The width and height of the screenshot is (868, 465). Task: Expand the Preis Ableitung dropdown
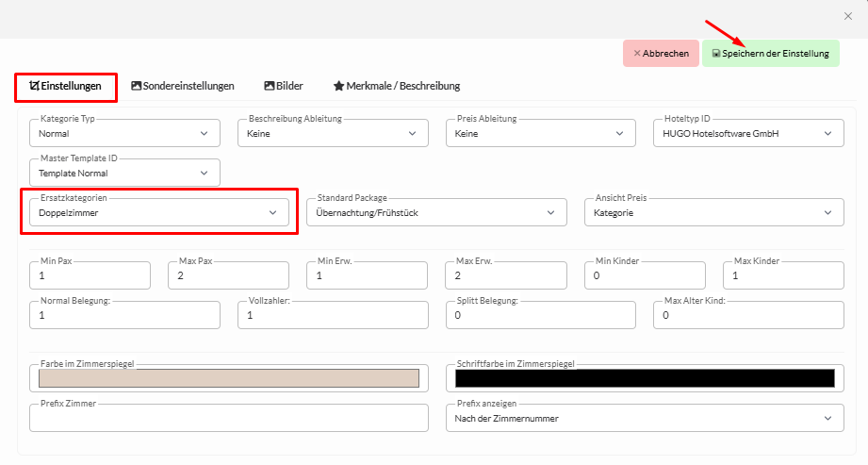[x=540, y=134]
